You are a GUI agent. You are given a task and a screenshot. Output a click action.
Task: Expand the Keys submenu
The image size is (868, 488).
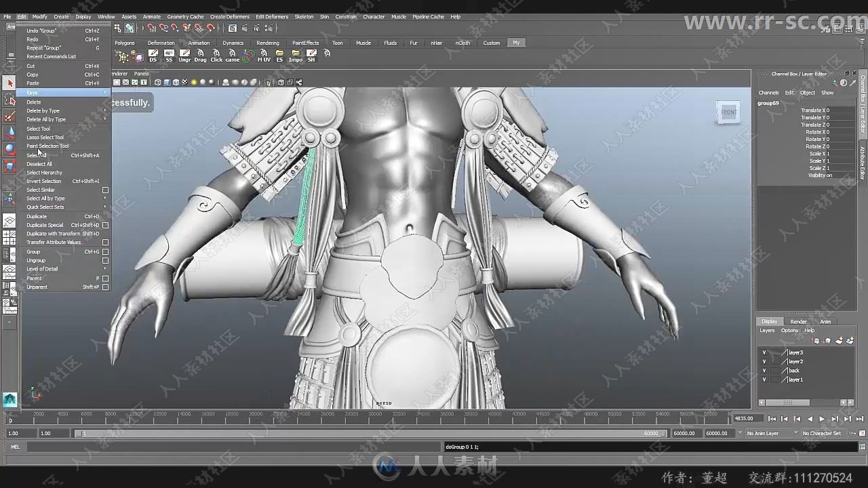64,93
